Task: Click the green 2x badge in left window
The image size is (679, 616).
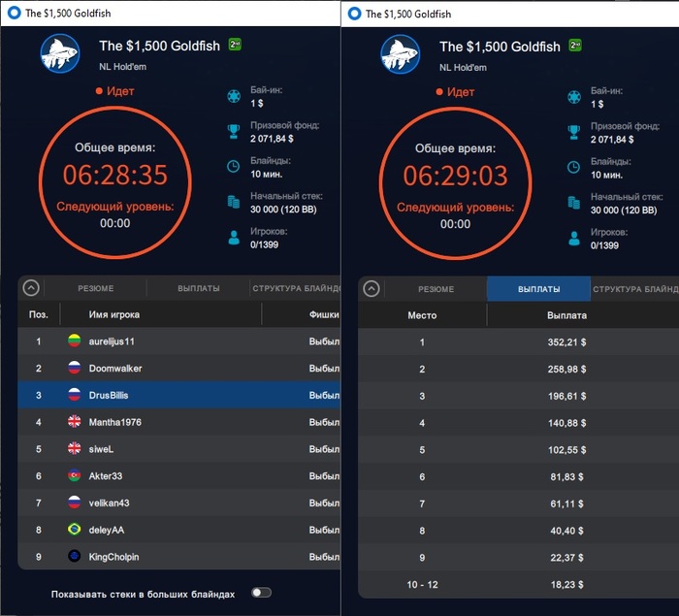Action: (x=235, y=45)
